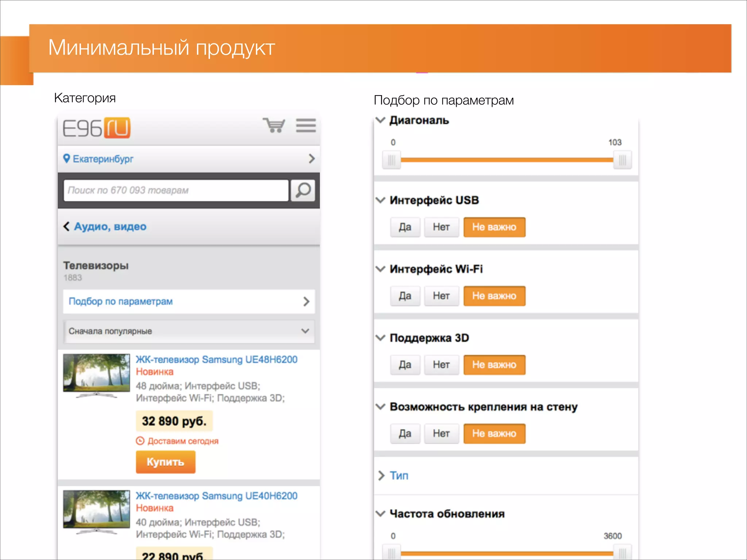Open Samsung UE48H6200 product link
This screenshot has height=560, width=747.
[x=217, y=359]
